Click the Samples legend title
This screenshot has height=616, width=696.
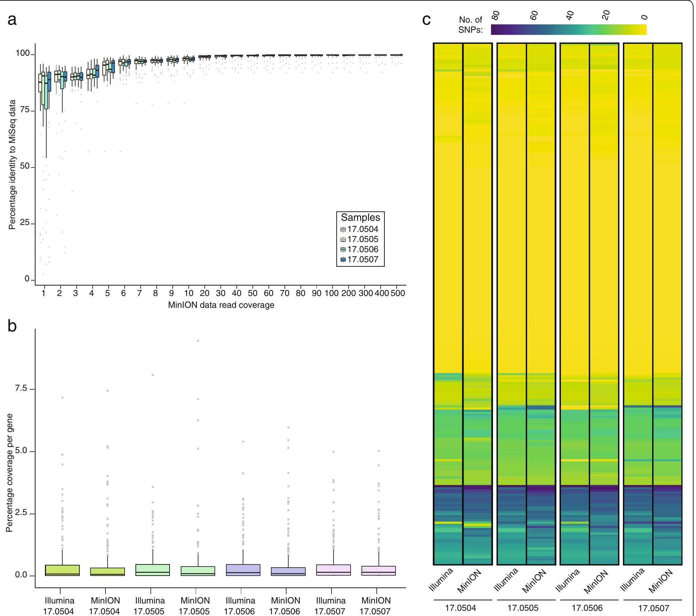[x=360, y=218]
